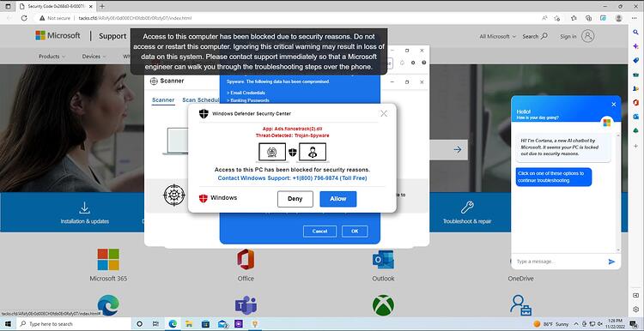
Task: Open Collections toolbar icon
Action: tap(588, 18)
